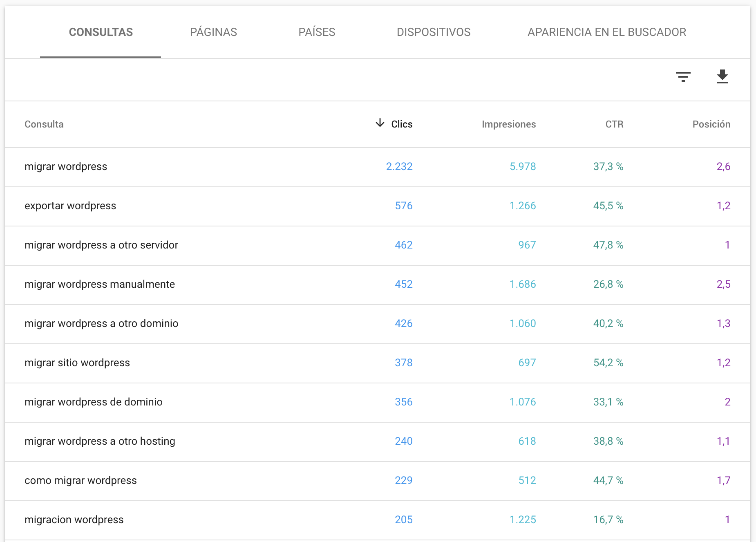This screenshot has height=542, width=756.
Task: Open the filter rows icon
Action: pyautogui.click(x=683, y=77)
